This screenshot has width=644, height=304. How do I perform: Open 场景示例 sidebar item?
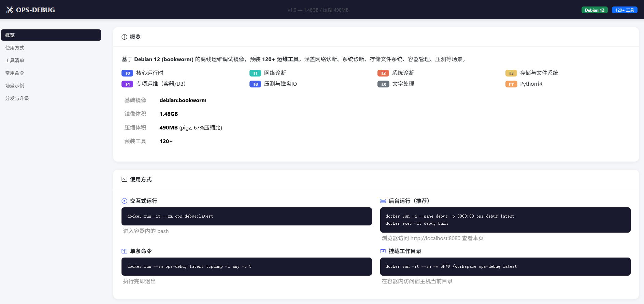[51, 86]
